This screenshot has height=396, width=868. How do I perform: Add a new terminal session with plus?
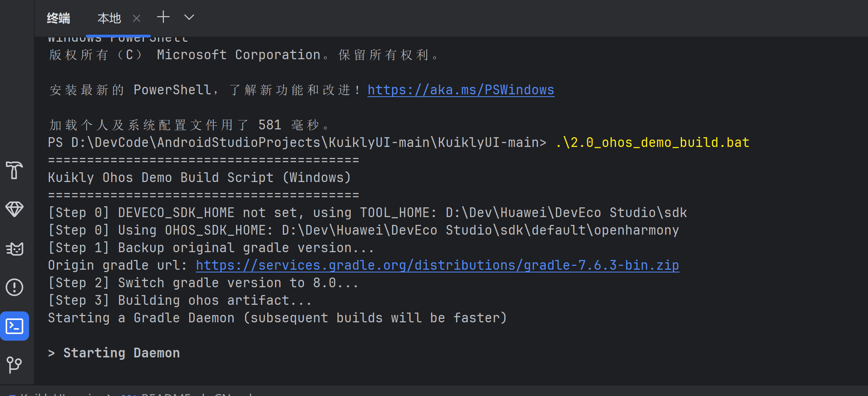(x=163, y=17)
